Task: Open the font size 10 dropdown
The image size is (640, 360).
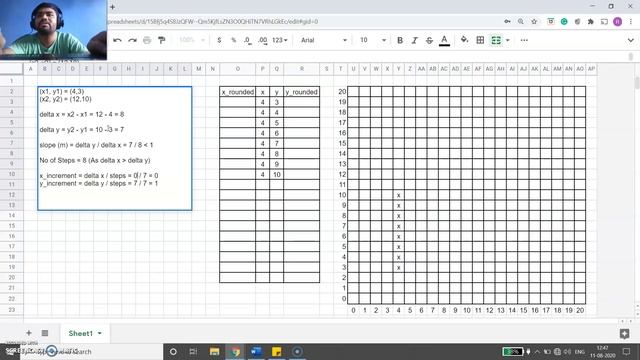Action: click(373, 40)
